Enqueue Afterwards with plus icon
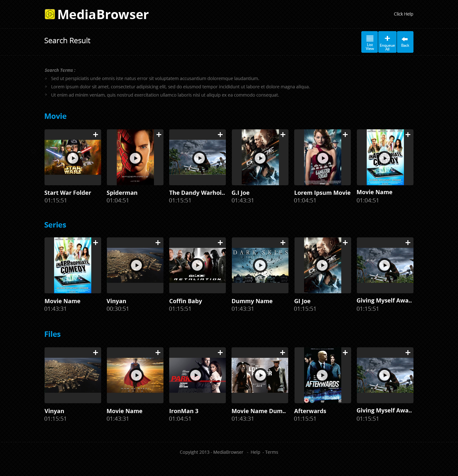This screenshot has width=458, height=476. (x=345, y=353)
